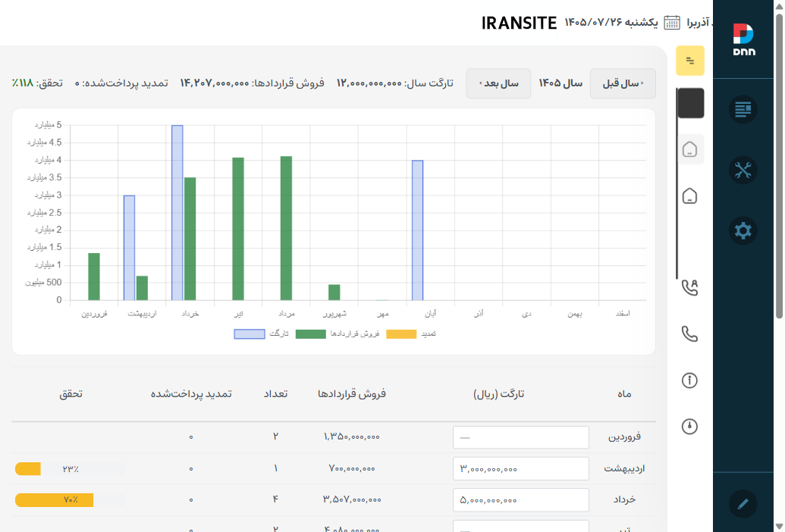785x532 pixels.
Task: Click the خرداد target field ۵,۰۰۰,۰۰۰,۰۰۰
Action: pyautogui.click(x=520, y=500)
